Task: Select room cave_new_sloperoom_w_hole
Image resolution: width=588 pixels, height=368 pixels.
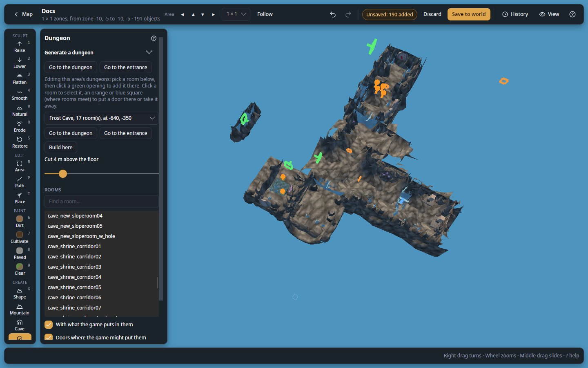Action: click(x=100, y=236)
